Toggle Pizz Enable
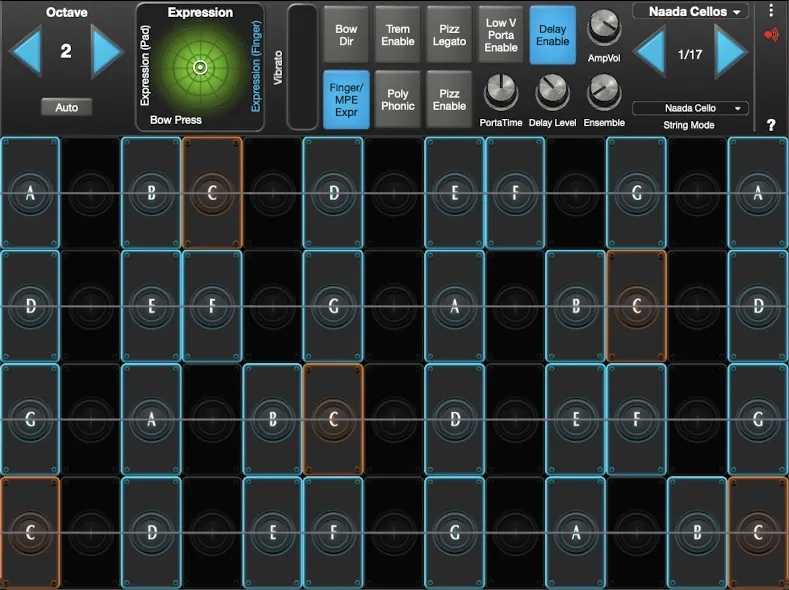The width and height of the screenshot is (789, 590). click(449, 100)
